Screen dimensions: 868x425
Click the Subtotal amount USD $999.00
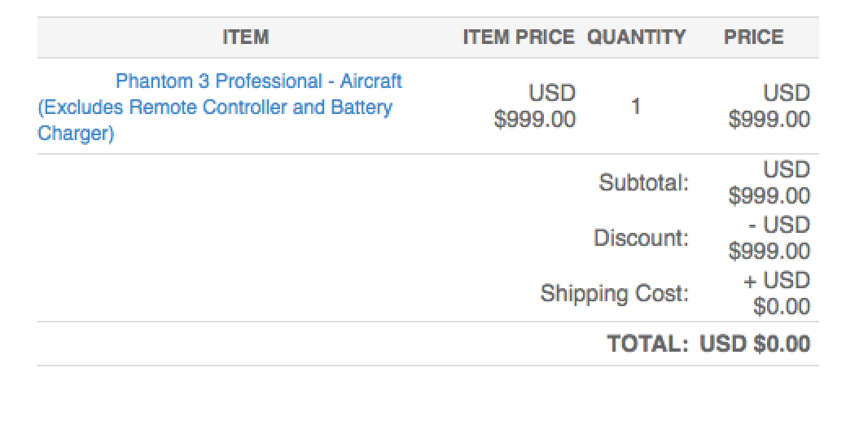769,182
